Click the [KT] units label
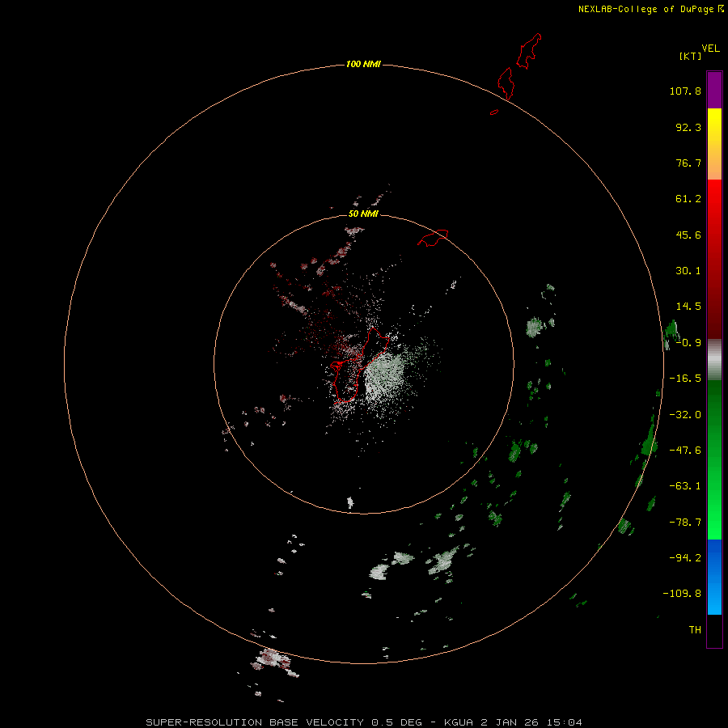 click(x=691, y=56)
